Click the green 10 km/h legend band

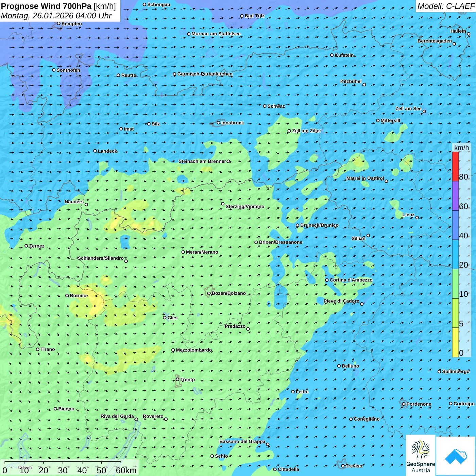[x=455, y=284]
